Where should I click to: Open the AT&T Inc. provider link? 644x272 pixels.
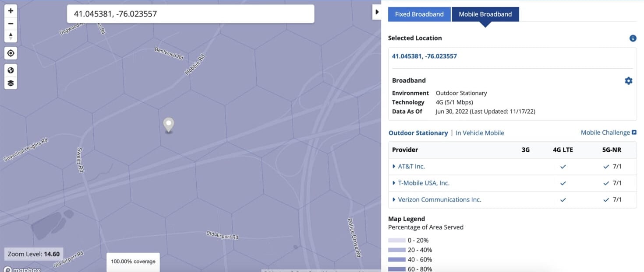tap(411, 167)
